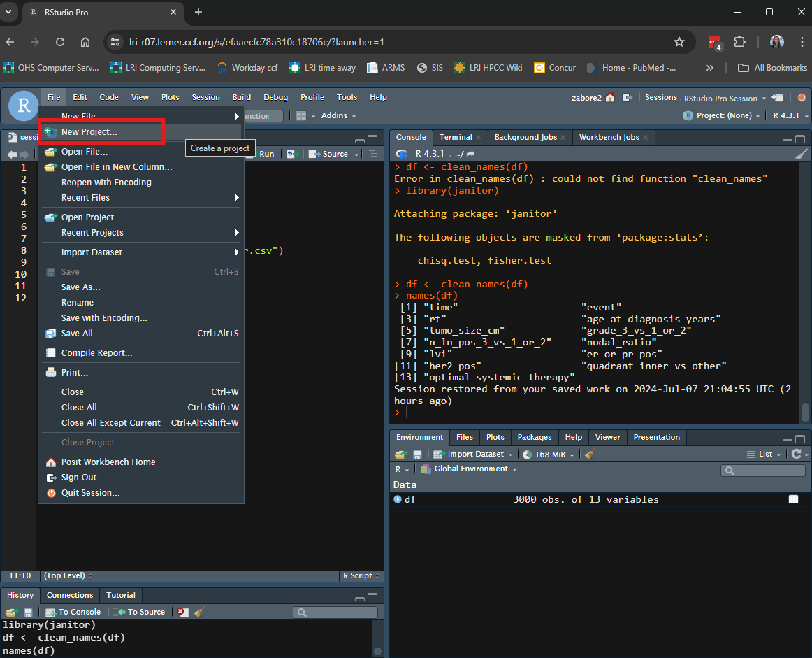Open the LRI HPCC Wiki bookmark

coord(488,68)
